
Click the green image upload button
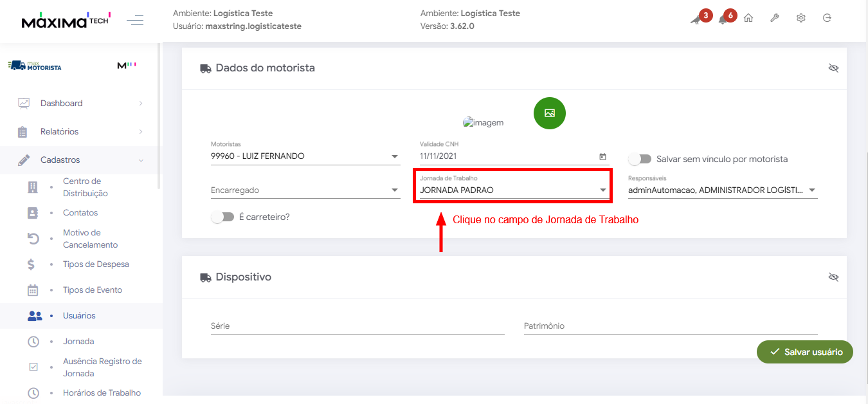click(549, 113)
